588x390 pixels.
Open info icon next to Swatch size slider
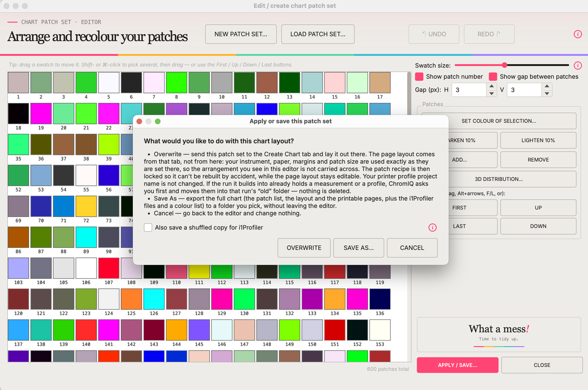(x=578, y=65)
